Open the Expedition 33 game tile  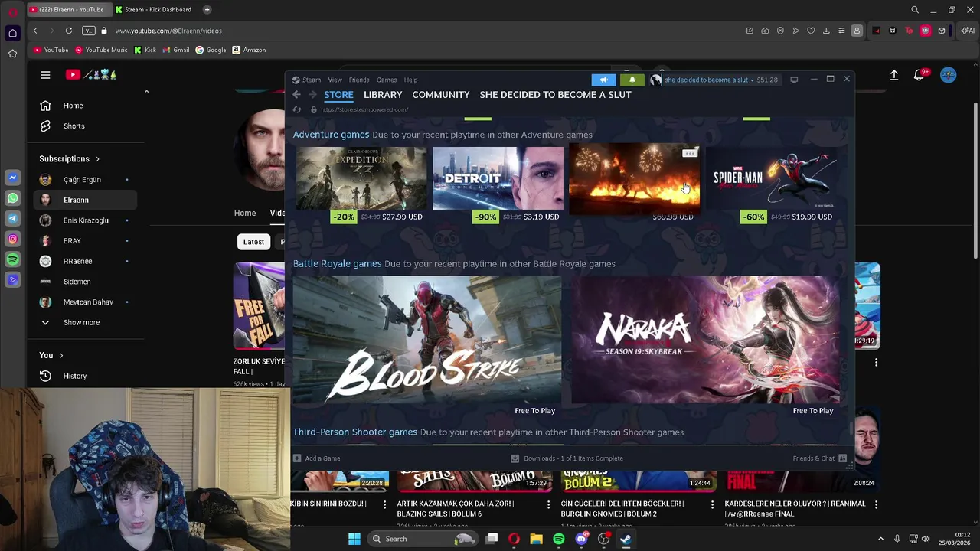(361, 178)
